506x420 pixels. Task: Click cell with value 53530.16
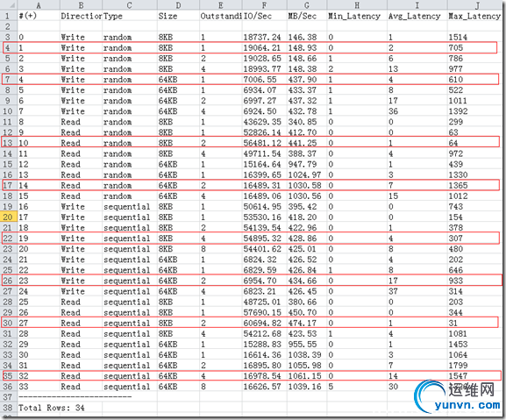click(x=264, y=217)
